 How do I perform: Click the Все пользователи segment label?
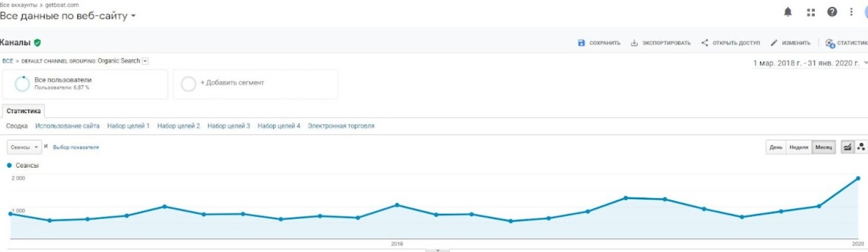tap(63, 80)
